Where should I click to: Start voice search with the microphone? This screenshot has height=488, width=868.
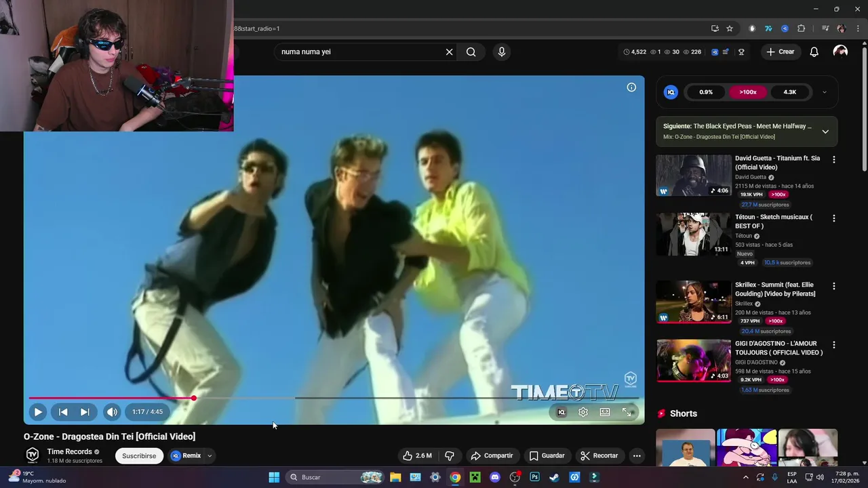point(502,52)
